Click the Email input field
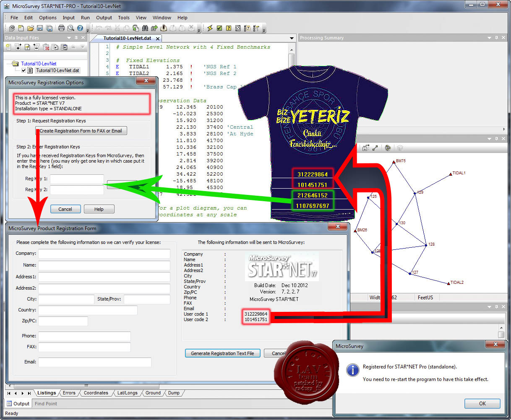The width and height of the screenshot is (511, 420). point(95,362)
